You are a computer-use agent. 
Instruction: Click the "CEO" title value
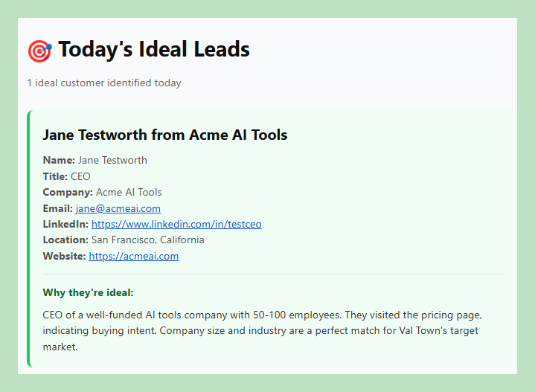[80, 176]
